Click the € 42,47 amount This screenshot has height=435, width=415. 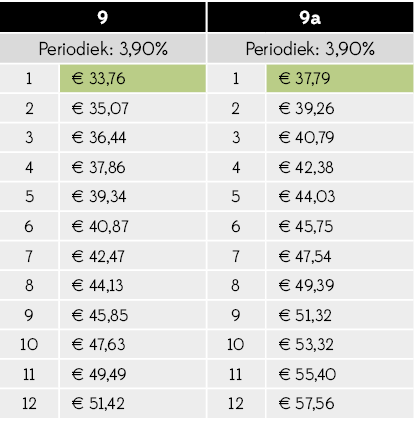coord(98,256)
